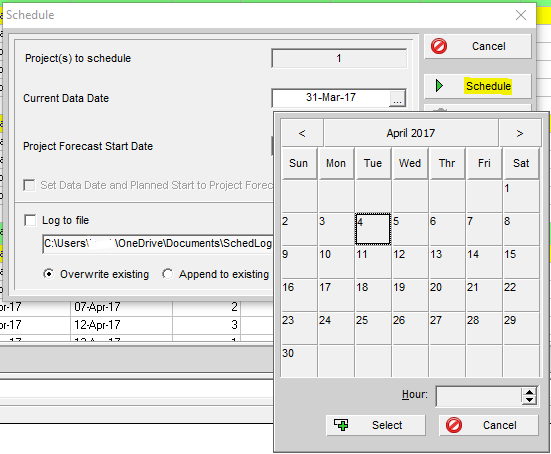Select the Append to existing radio button

coord(168,274)
